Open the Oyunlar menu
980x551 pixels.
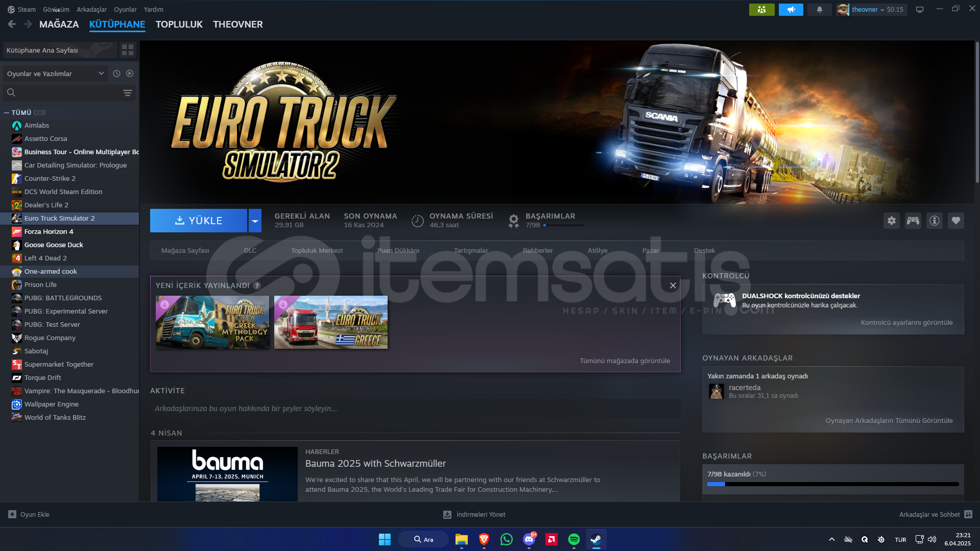pyautogui.click(x=125, y=9)
